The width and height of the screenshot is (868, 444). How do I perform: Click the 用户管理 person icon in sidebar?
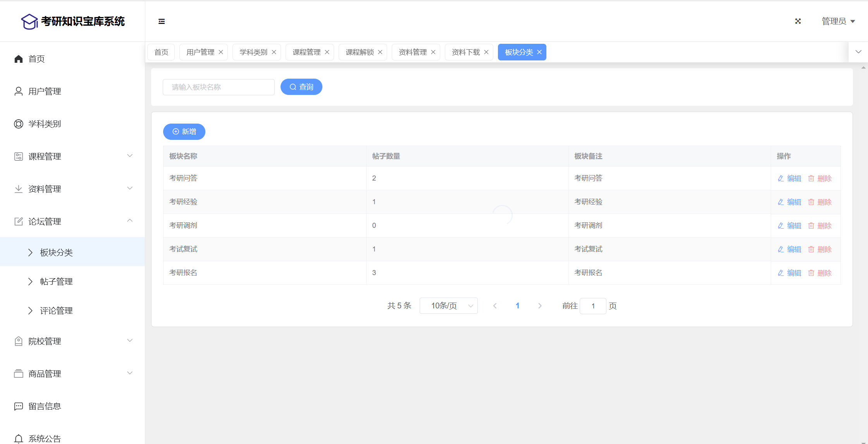[18, 91]
